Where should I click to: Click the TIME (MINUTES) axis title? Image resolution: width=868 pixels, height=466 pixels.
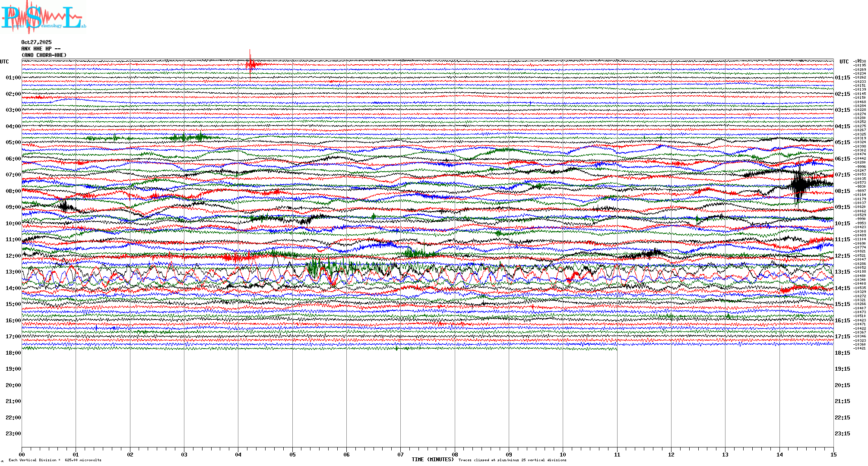(x=432, y=460)
